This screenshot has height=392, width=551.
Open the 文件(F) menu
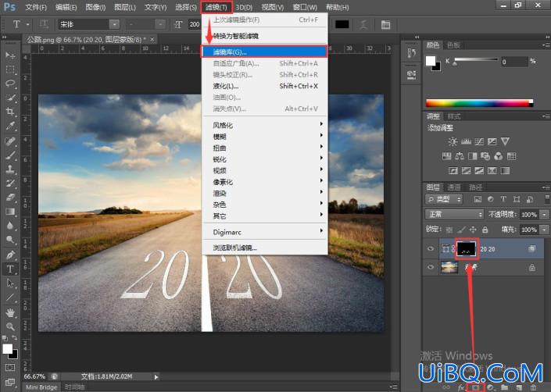tap(36, 7)
